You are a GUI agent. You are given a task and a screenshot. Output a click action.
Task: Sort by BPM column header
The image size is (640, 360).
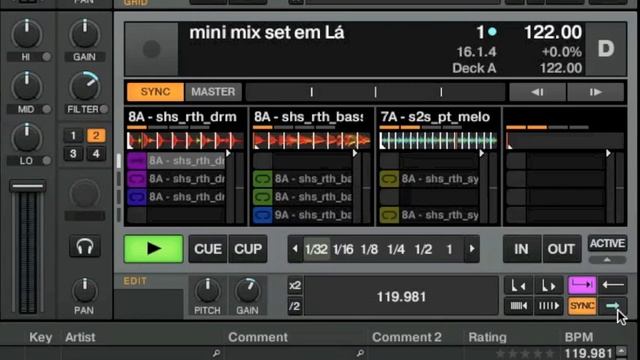click(x=578, y=337)
